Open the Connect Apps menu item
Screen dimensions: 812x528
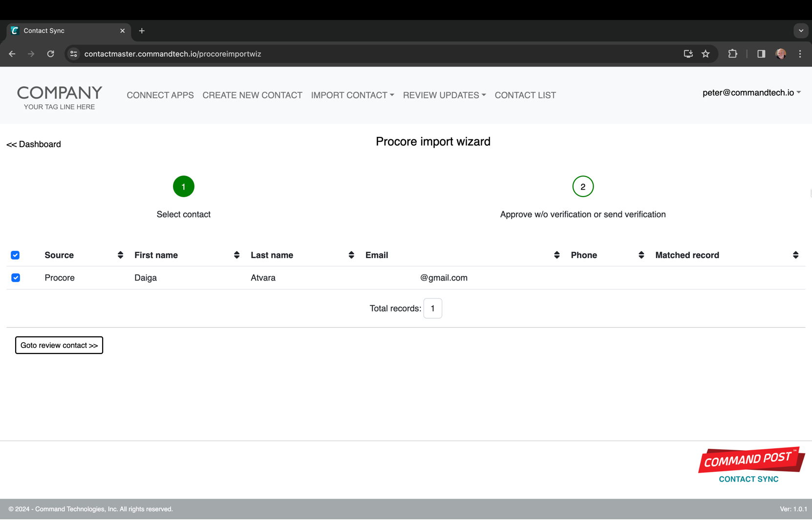pos(160,95)
